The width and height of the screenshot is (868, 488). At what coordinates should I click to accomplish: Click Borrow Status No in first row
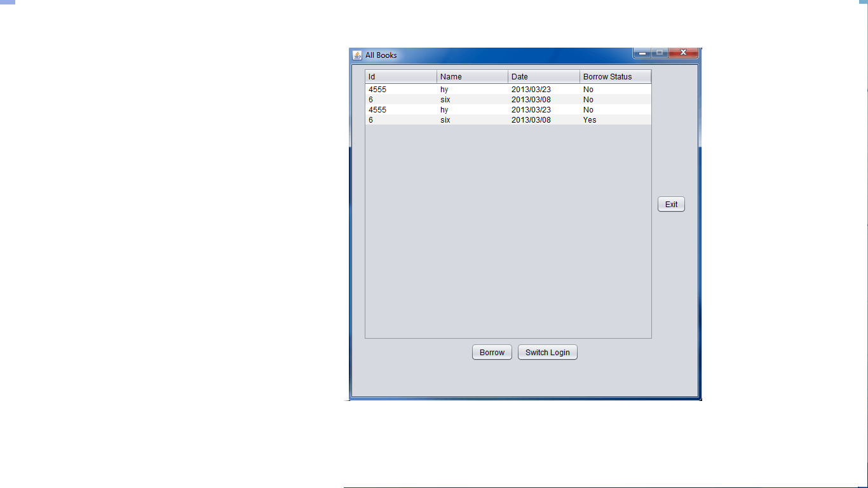[616, 90]
